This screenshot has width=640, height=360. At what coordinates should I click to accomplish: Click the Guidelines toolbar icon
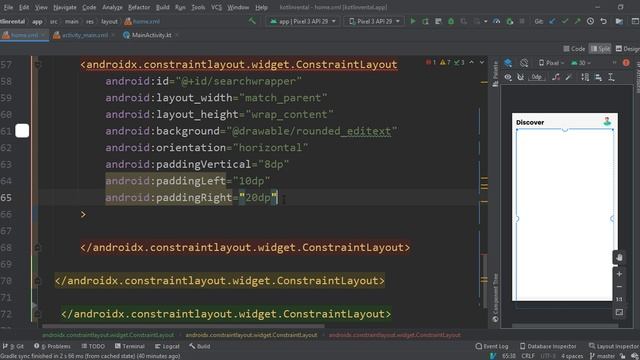point(611,77)
